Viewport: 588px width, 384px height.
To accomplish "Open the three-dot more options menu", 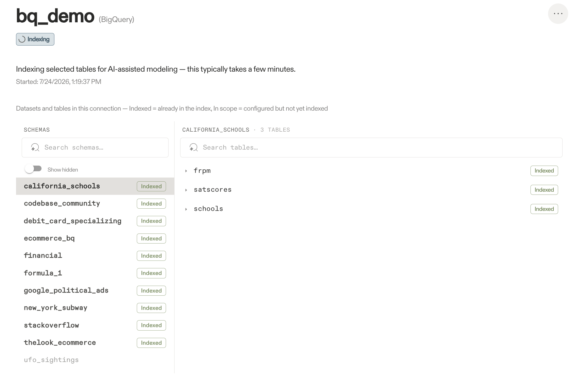I will [558, 14].
